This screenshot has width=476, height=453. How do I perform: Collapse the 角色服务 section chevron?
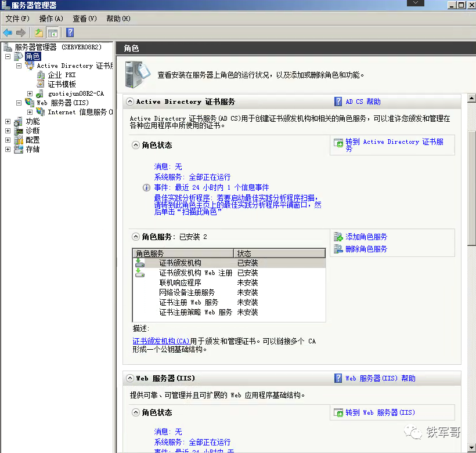(136, 237)
